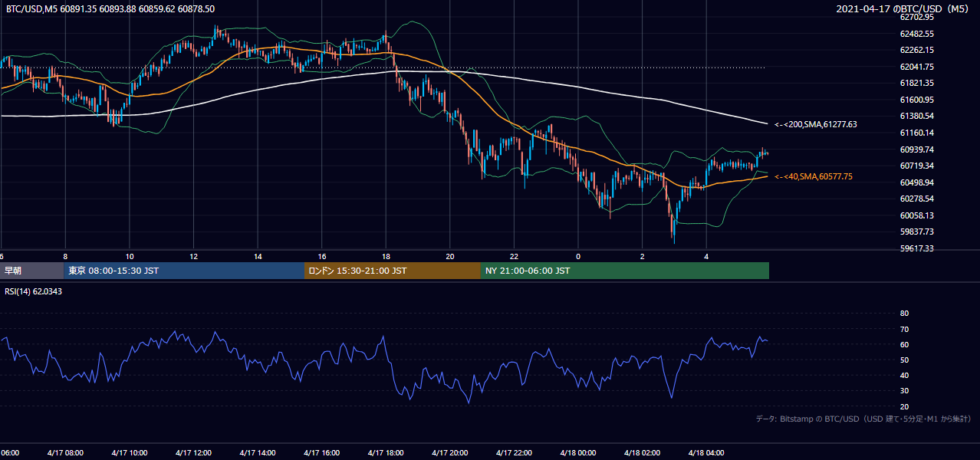
Task: Click the 4/17 12:00 bottom time label
Action: click(x=192, y=453)
